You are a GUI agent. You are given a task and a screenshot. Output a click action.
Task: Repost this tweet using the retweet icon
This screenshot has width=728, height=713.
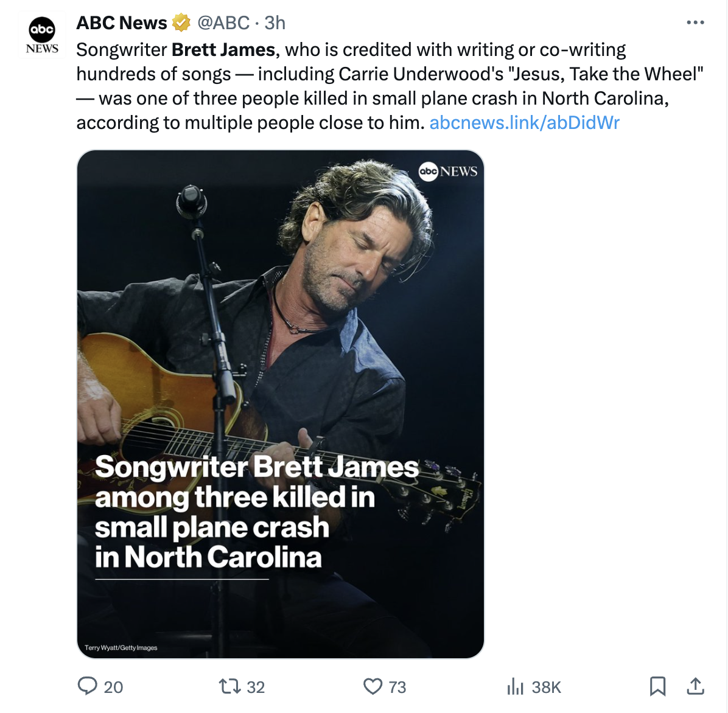click(x=229, y=687)
